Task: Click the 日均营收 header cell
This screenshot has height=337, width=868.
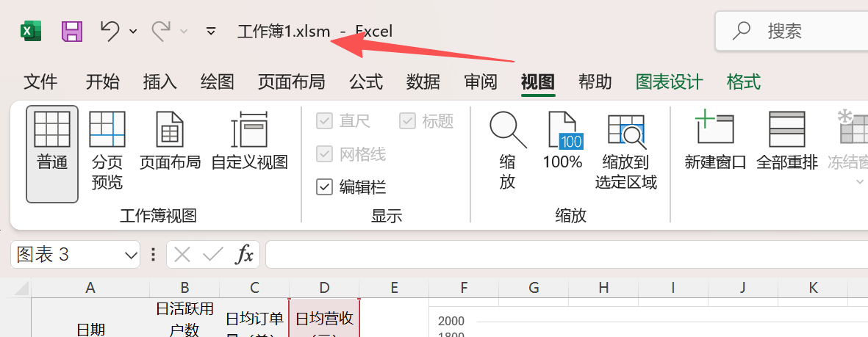Action: (324, 318)
